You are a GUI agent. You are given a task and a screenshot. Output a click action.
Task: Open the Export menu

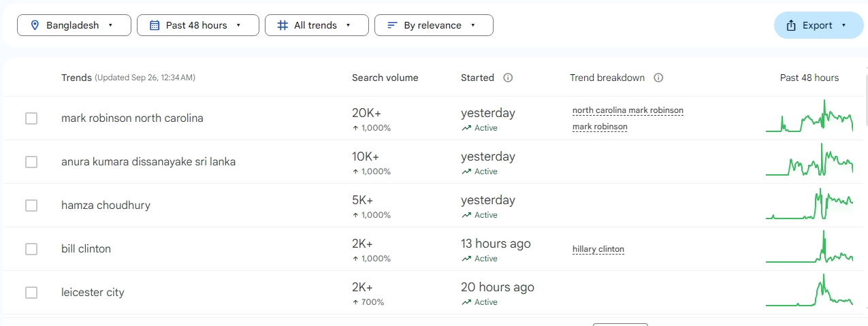tap(819, 25)
